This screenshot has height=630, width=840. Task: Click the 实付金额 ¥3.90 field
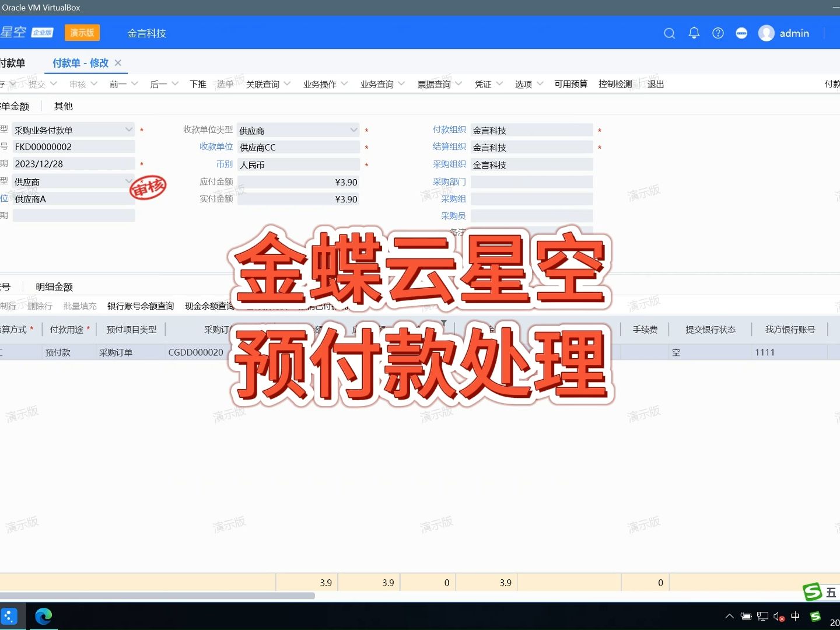click(298, 199)
